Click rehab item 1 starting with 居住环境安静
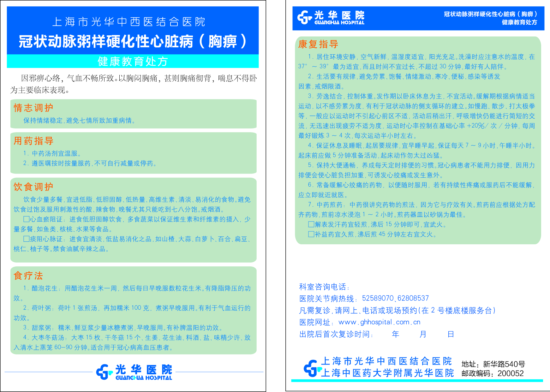This screenshot has width=550, height=392. 417,62
